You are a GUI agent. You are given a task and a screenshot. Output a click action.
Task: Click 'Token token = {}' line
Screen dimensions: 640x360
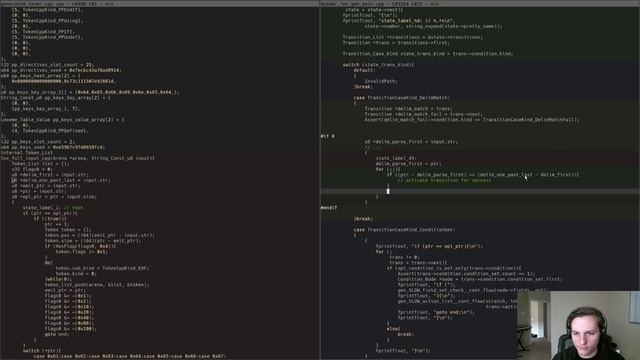click(68, 230)
